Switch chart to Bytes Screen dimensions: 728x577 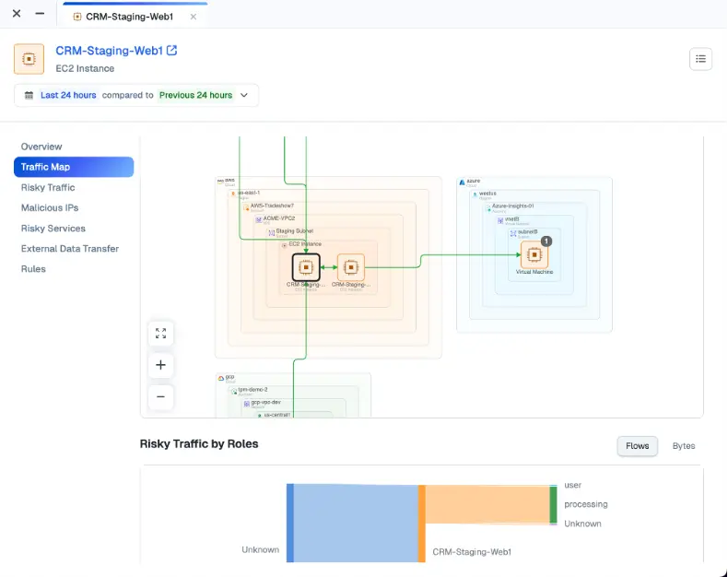point(684,446)
